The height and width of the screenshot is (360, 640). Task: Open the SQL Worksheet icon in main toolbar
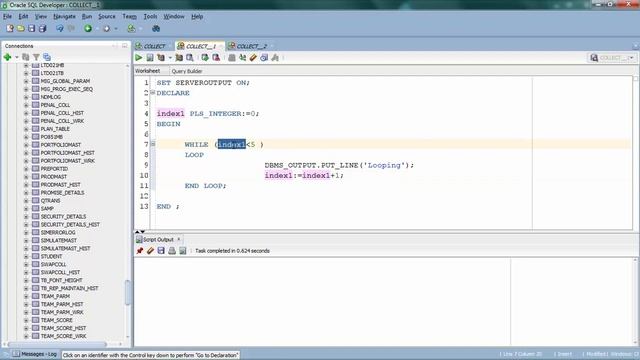coord(131,29)
